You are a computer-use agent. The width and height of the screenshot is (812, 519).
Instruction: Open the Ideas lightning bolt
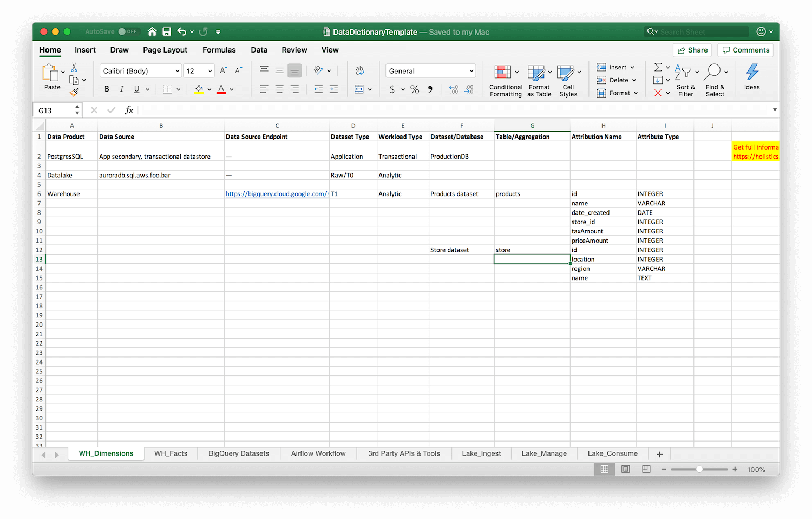click(751, 76)
